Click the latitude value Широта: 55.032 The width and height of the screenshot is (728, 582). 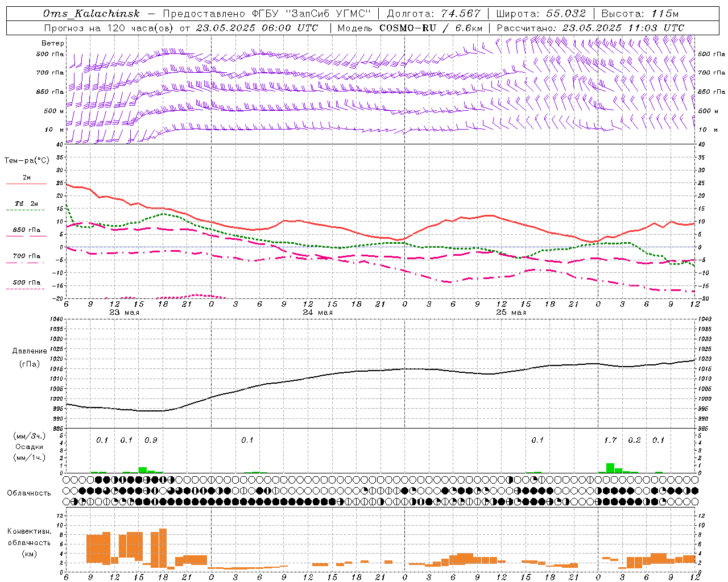coord(541,14)
